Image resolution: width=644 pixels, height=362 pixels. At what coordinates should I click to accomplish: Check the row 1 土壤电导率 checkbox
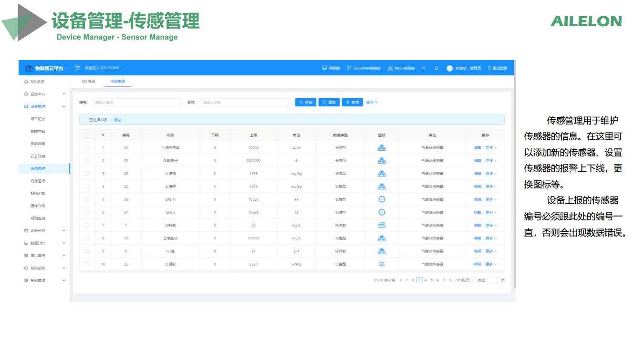coord(87,148)
